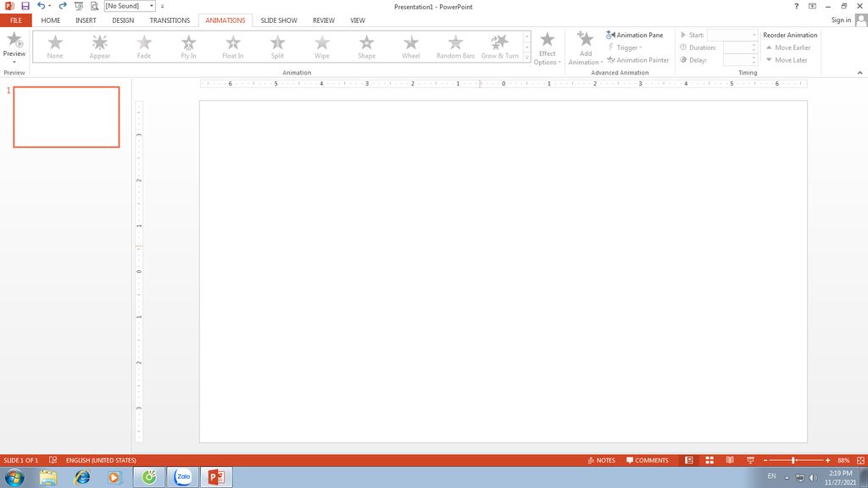The height and width of the screenshot is (488, 868).
Task: Toggle the COMMENTS pane
Action: [x=647, y=460]
